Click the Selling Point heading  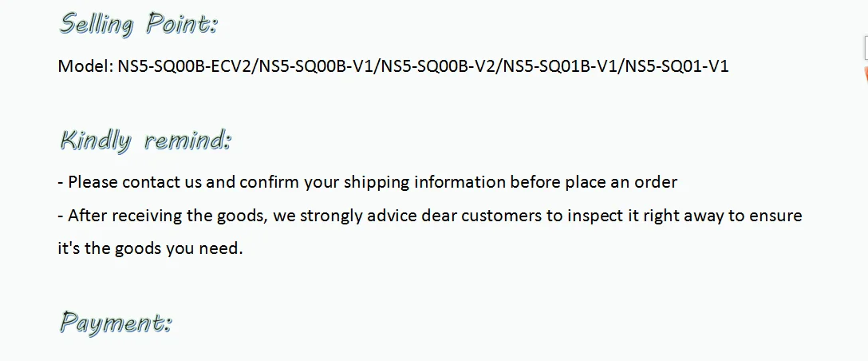pyautogui.click(x=138, y=25)
